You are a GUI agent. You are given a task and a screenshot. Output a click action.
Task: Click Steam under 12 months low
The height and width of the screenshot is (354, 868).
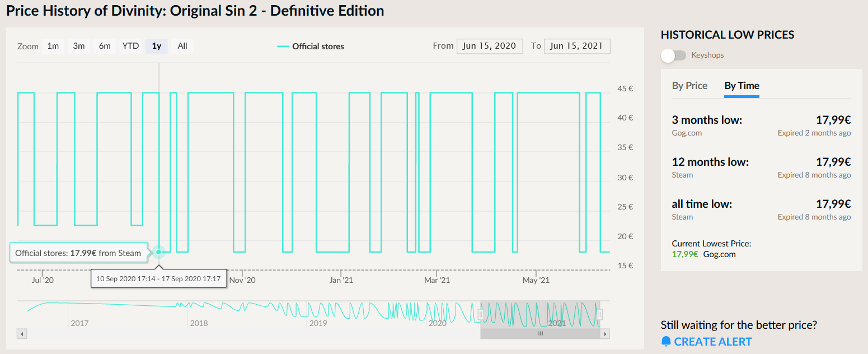tap(682, 175)
